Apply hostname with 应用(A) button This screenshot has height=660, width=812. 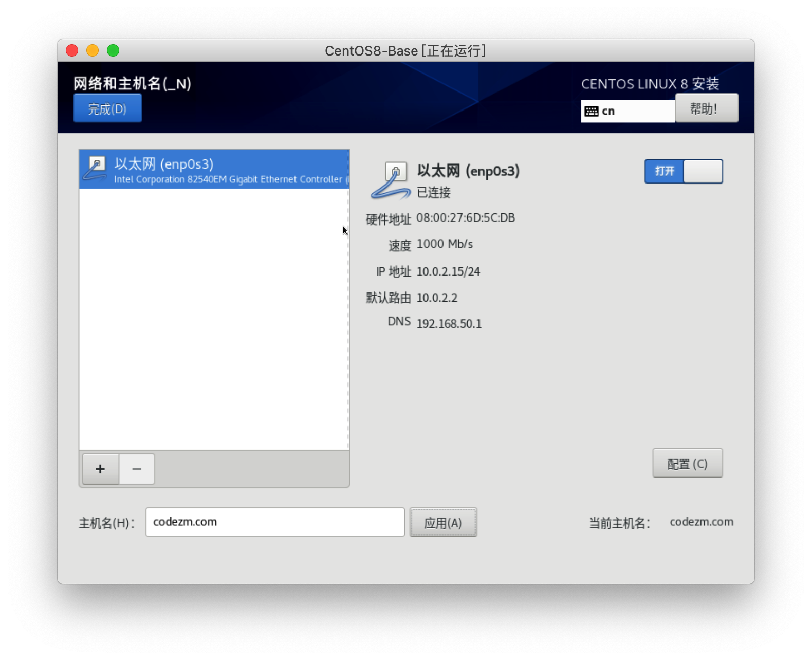pyautogui.click(x=443, y=523)
